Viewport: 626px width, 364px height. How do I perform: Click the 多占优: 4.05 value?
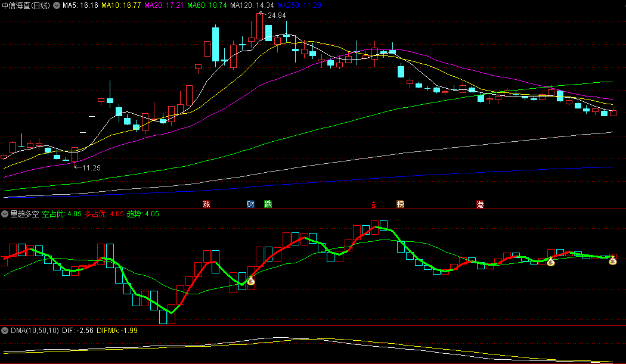click(104, 214)
